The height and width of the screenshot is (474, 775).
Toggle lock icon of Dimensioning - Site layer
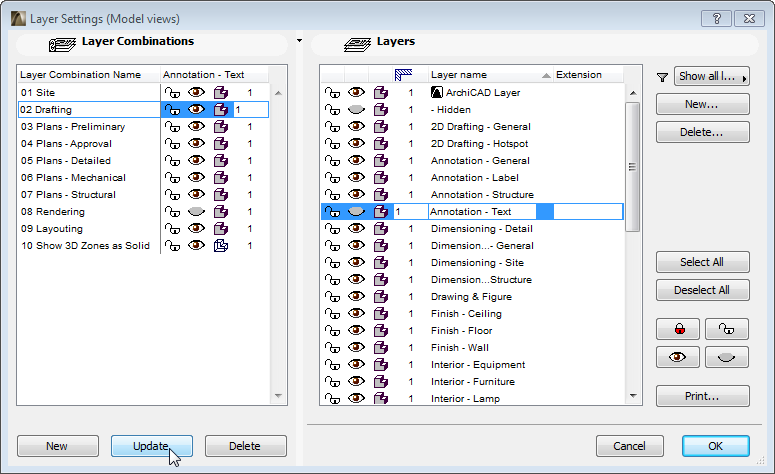[x=332, y=263]
